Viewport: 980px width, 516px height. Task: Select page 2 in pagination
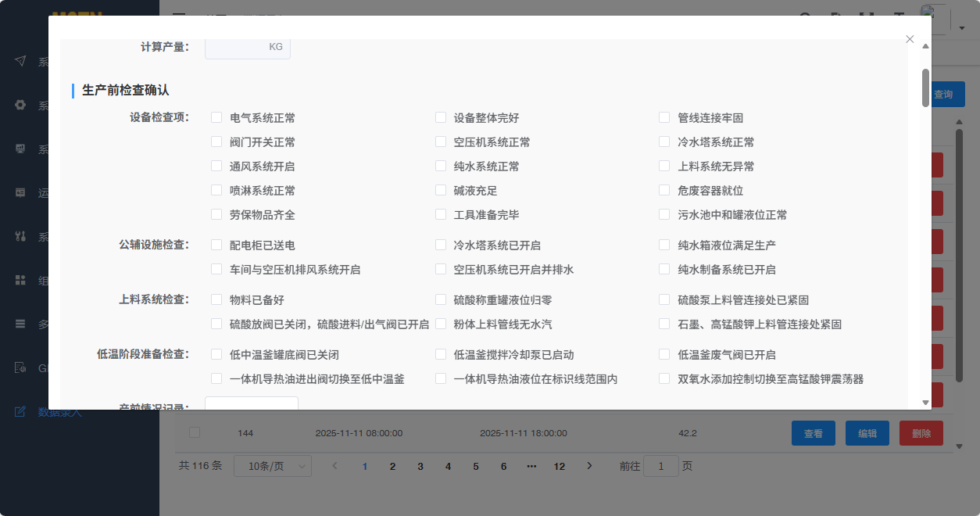[392, 466]
